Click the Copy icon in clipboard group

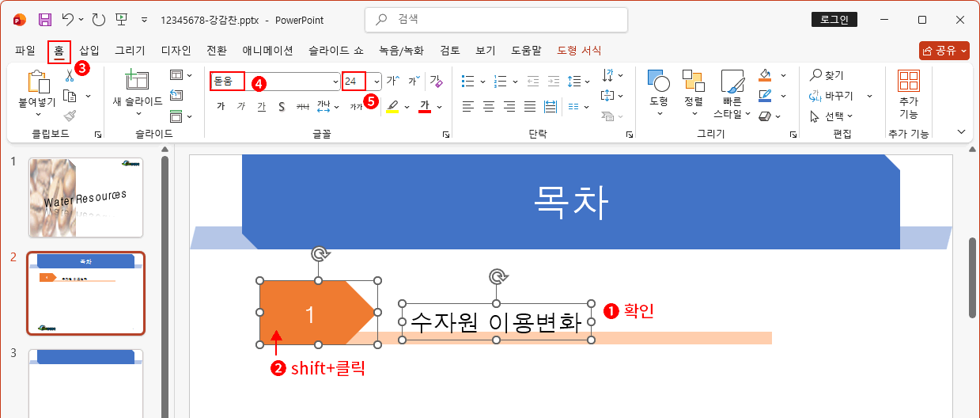(x=70, y=96)
